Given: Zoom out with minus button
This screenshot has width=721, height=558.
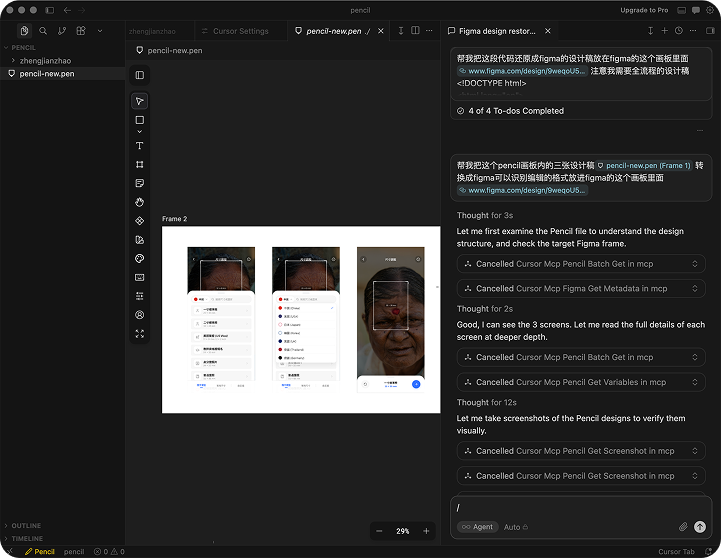Looking at the screenshot, I should click(379, 531).
